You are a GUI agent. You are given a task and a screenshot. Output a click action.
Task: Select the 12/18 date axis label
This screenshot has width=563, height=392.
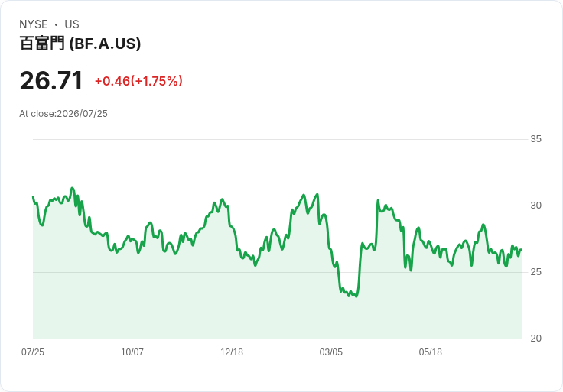232,352
